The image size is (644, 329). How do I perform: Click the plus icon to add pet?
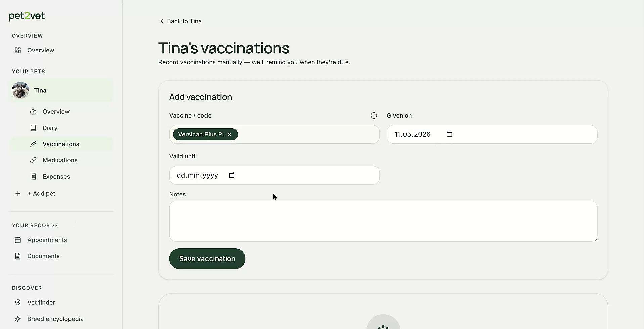point(18,194)
